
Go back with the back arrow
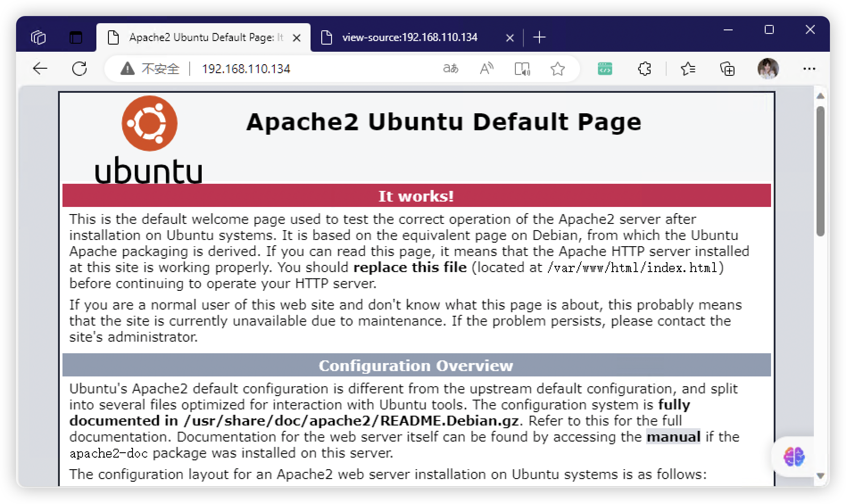click(40, 69)
